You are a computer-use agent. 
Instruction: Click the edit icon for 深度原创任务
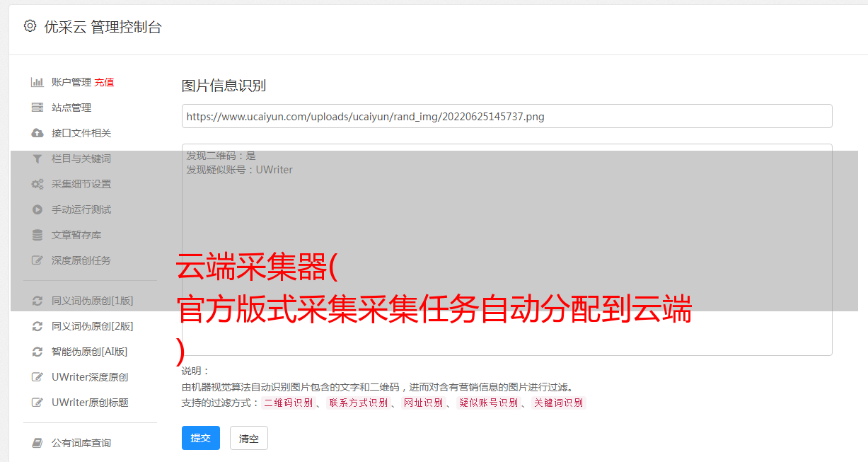pyautogui.click(x=37, y=260)
